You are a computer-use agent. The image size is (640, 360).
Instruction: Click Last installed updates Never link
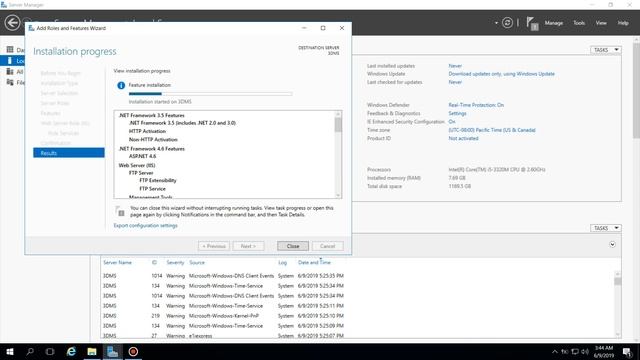tap(455, 66)
